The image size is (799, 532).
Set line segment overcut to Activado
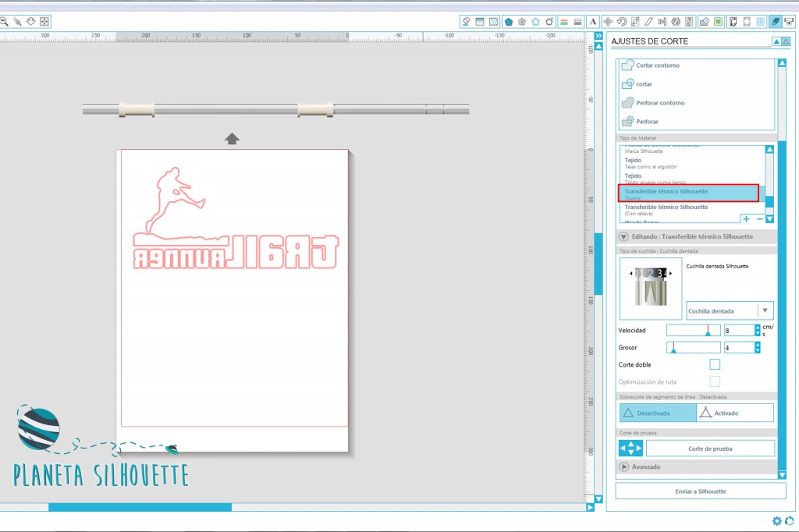(735, 413)
